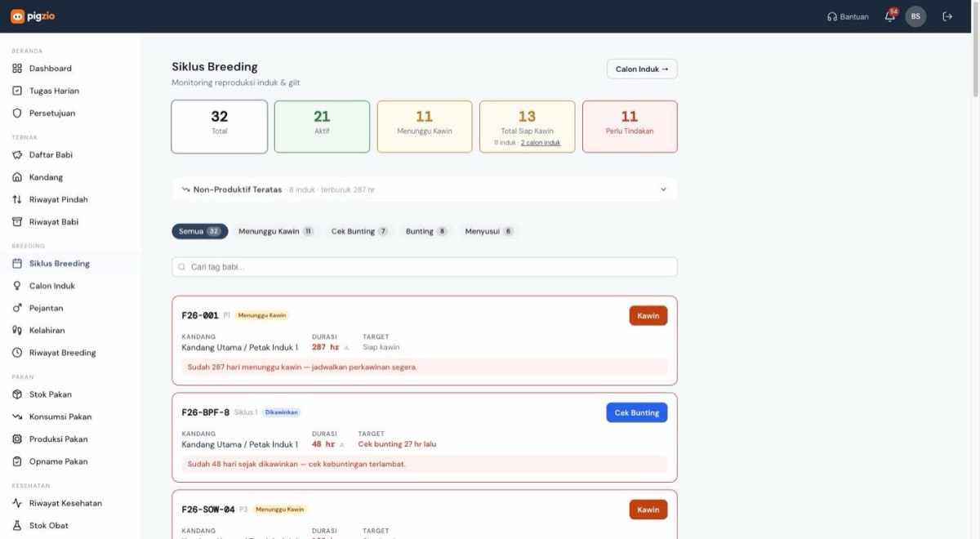Screen dimensions: 980x539
Task: Open Riwayat Breeding clock icon
Action: tap(17, 353)
